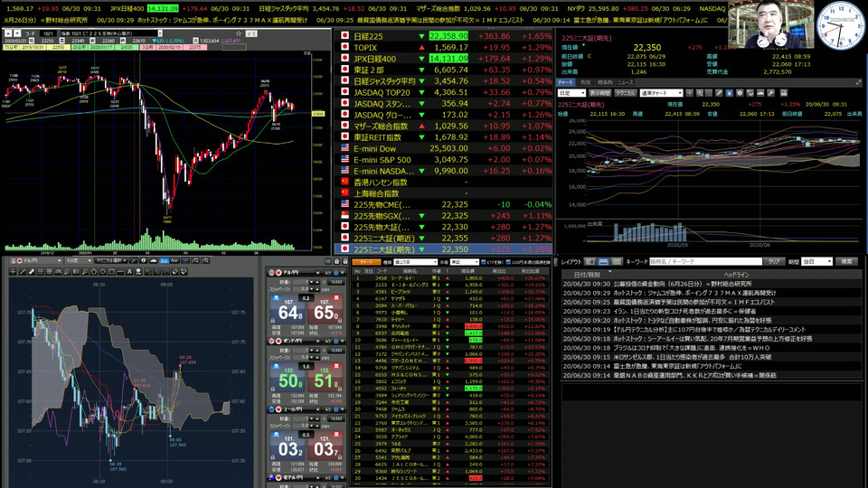
Task: Select the TOPIX row in index list
Action: coord(444,48)
